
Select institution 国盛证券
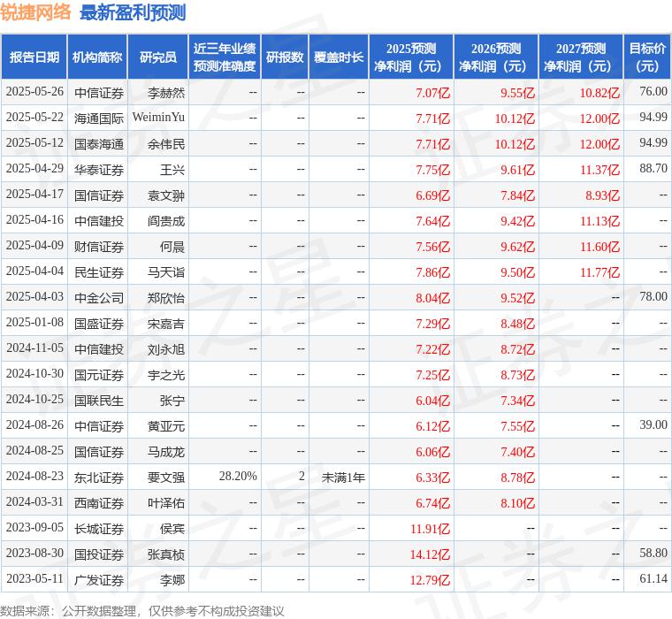[99, 324]
